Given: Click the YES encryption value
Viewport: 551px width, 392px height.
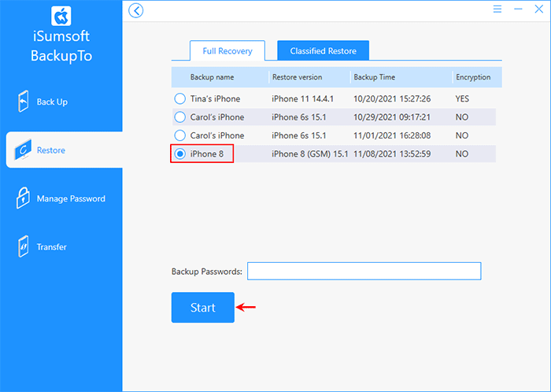Looking at the screenshot, I should click(462, 98).
